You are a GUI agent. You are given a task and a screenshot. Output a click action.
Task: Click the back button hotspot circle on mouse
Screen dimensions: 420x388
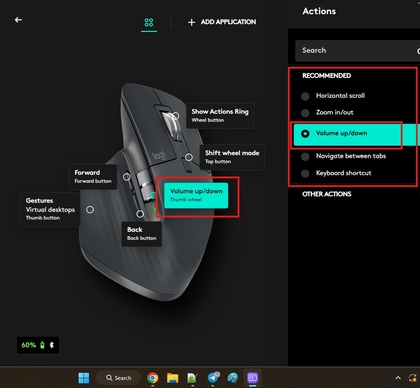[140, 214]
